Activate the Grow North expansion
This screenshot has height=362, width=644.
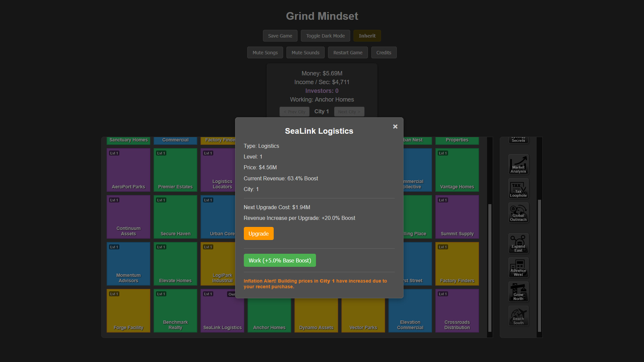coord(518,292)
